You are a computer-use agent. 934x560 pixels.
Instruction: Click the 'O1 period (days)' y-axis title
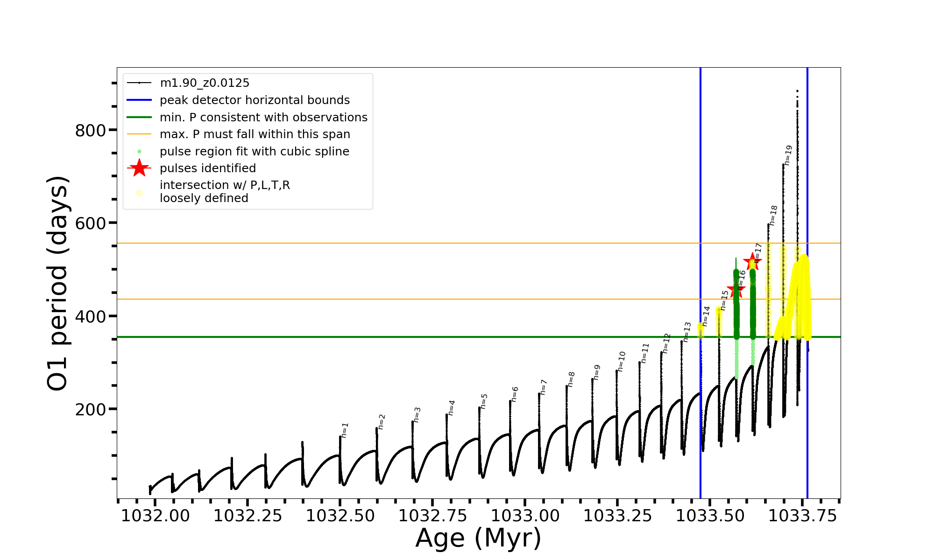pyautogui.click(x=58, y=283)
